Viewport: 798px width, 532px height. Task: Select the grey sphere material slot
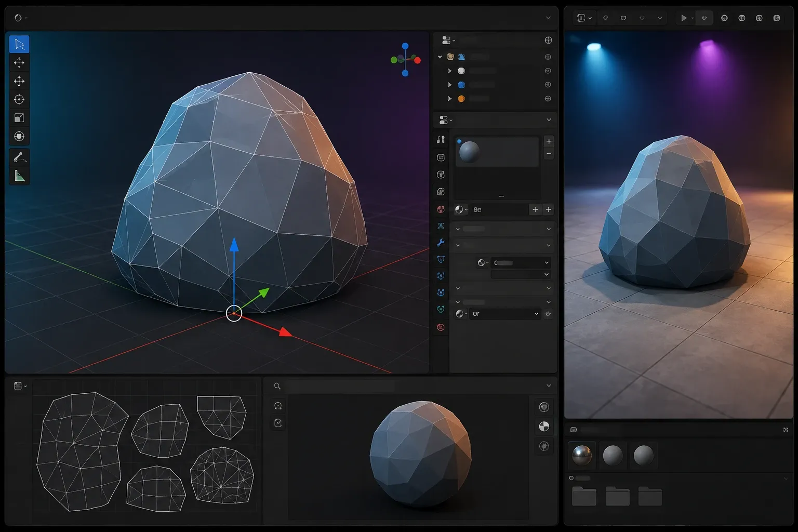click(x=497, y=152)
